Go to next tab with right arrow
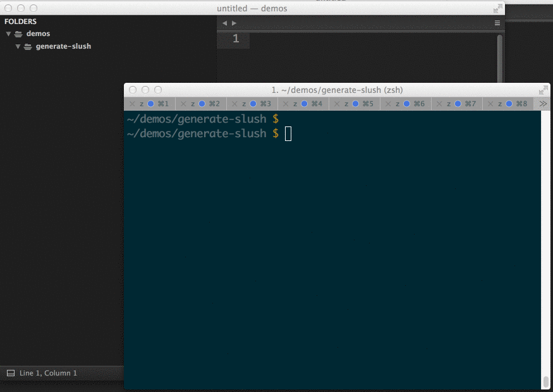The height and width of the screenshot is (392, 553). pyautogui.click(x=234, y=23)
